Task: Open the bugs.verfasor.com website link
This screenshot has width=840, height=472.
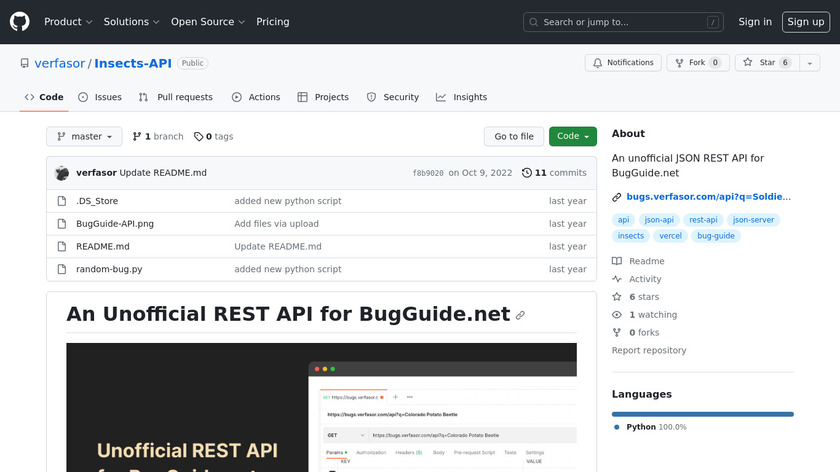Action: point(708,197)
